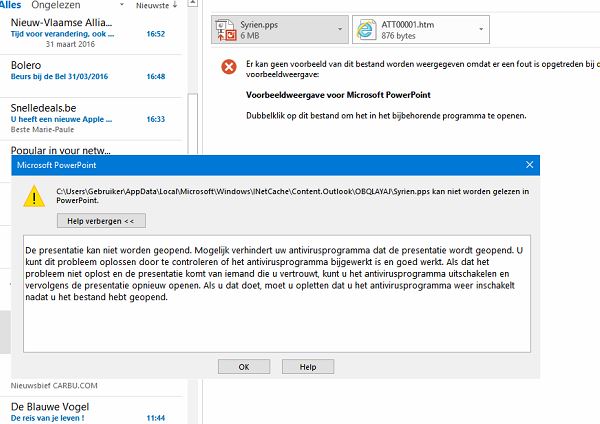Click the De reis van je leven subject
600x424 pixels.
pos(47,418)
